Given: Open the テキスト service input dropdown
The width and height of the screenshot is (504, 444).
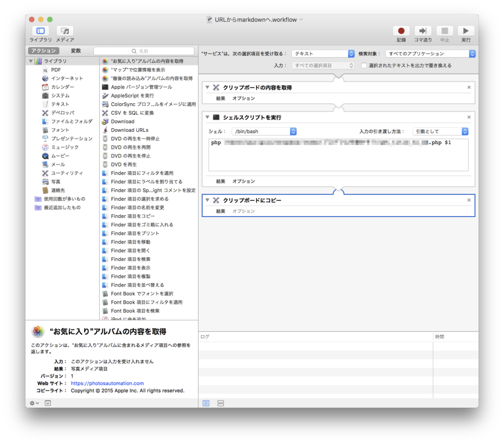Looking at the screenshot, I should (323, 54).
